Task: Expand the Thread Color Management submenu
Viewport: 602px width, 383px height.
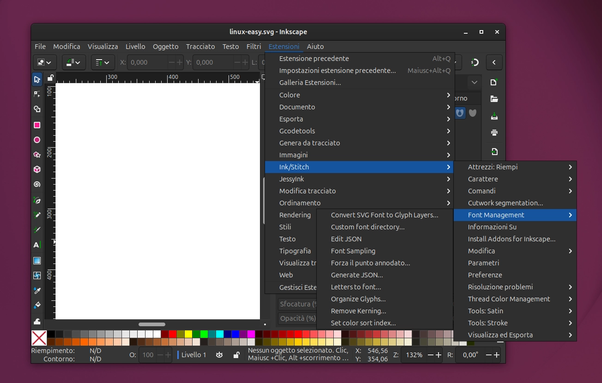Action: click(515, 299)
